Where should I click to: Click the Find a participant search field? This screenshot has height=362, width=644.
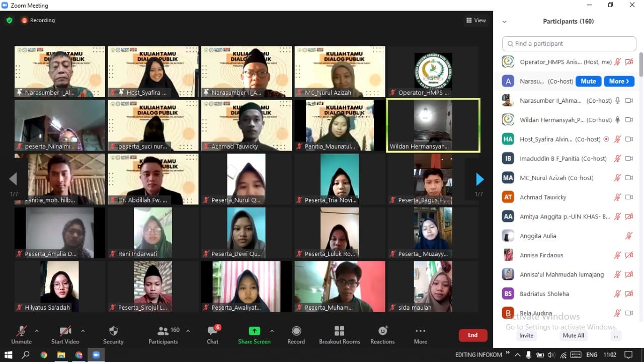569,44
